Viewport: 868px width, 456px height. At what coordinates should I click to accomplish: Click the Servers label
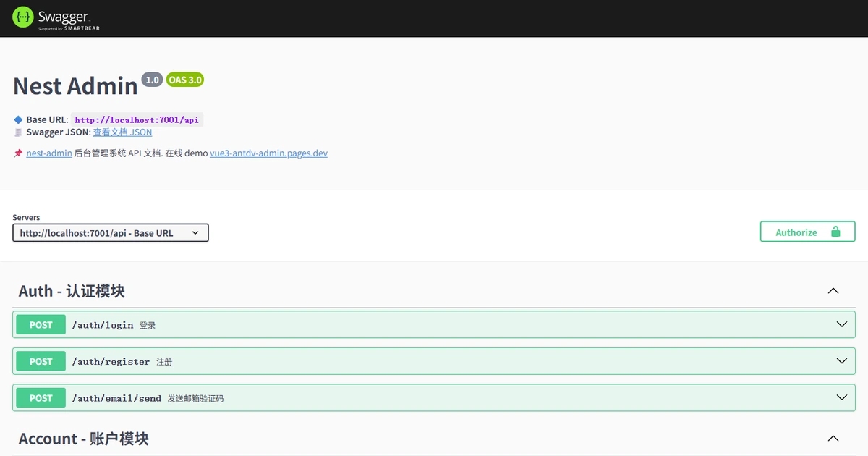tap(26, 217)
